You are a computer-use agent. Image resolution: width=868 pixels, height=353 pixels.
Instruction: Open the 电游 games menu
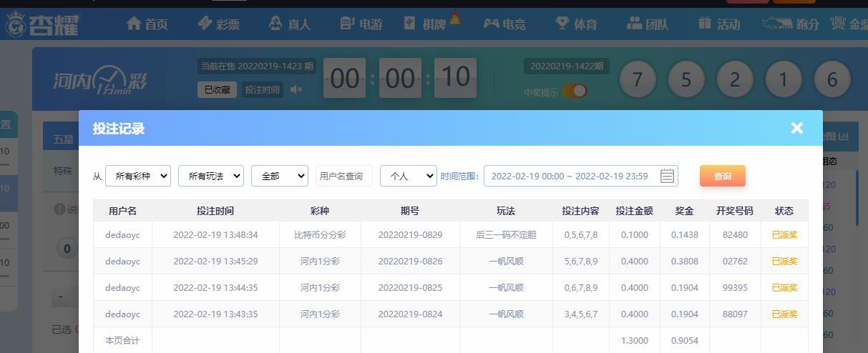pyautogui.click(x=361, y=24)
